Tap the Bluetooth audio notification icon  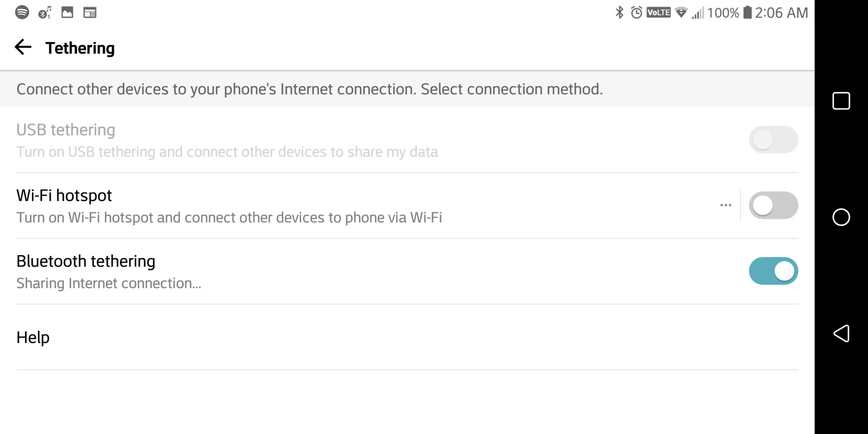point(45,12)
